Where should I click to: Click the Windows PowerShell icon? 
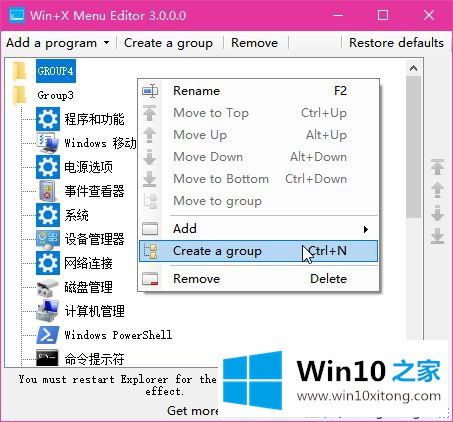pos(48,335)
